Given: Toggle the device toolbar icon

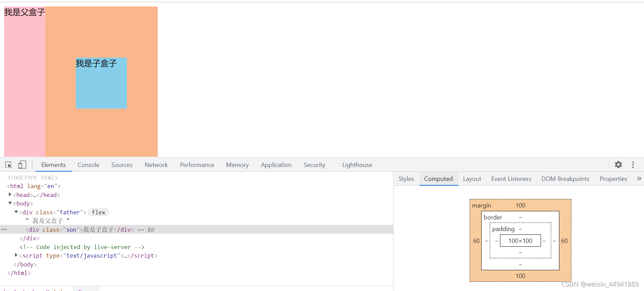Looking at the screenshot, I should pos(22,165).
